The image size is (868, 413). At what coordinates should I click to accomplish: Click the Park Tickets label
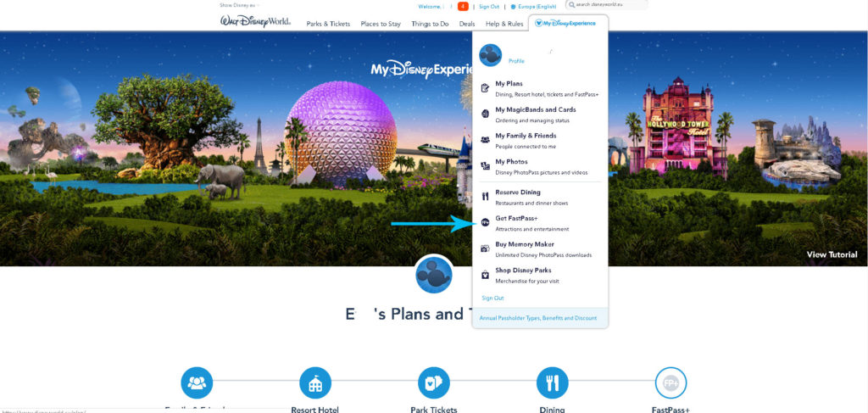coord(434,410)
